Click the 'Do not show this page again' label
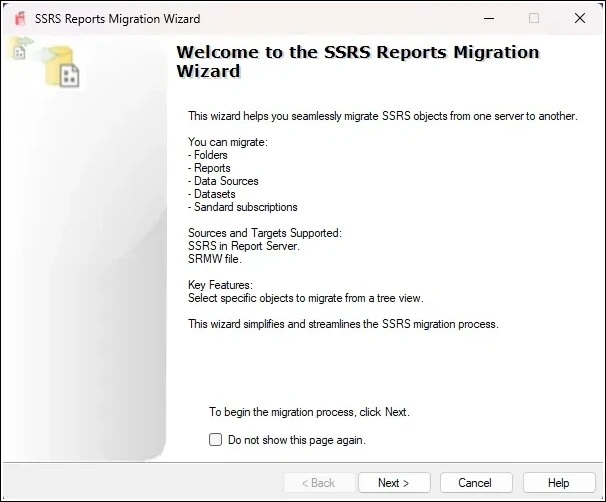Viewport: 606px width, 502px height. (296, 439)
